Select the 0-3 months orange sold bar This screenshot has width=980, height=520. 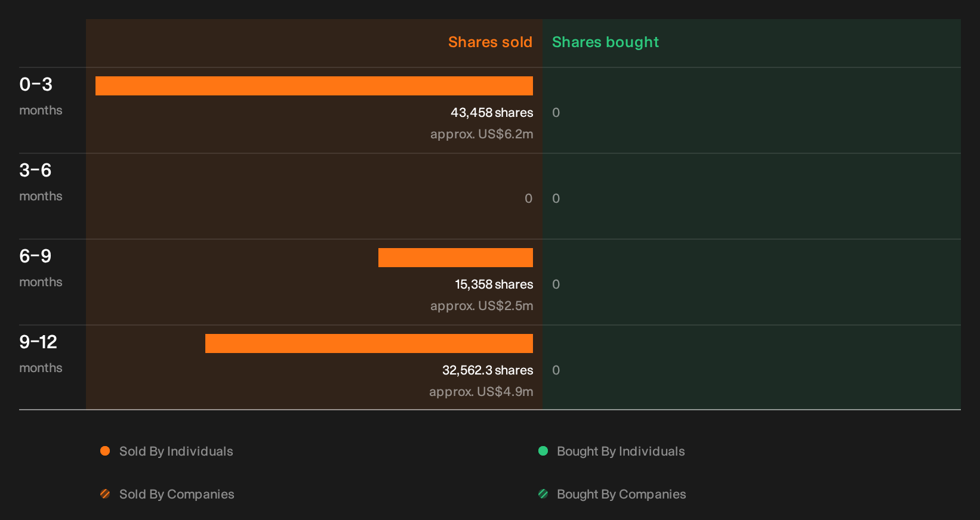314,86
